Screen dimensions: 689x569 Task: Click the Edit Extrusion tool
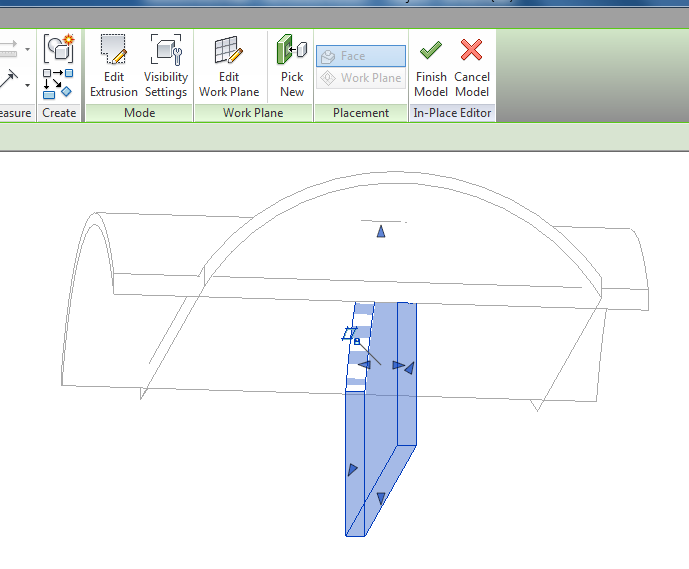pyautogui.click(x=113, y=68)
